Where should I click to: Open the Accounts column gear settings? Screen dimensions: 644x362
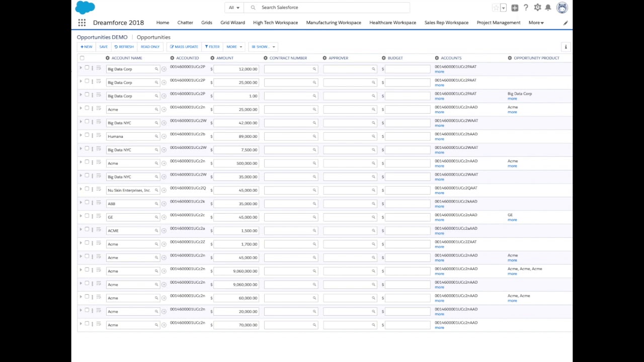tap(437, 58)
